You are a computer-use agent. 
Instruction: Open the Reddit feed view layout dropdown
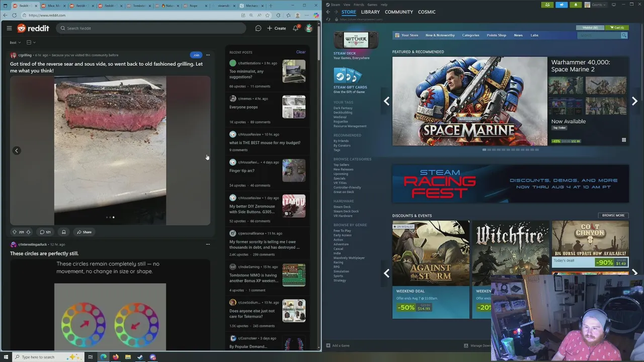coord(31,42)
